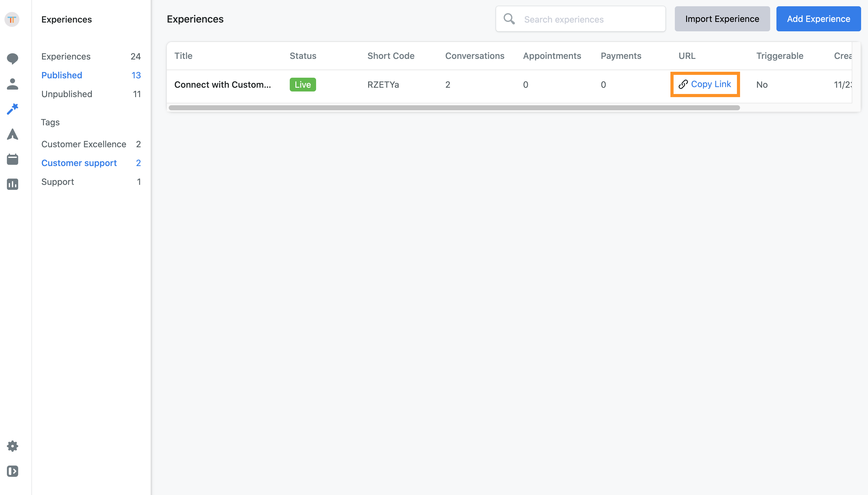The width and height of the screenshot is (868, 495).
Task: Click the No value under Triggerable
Action: point(761,85)
